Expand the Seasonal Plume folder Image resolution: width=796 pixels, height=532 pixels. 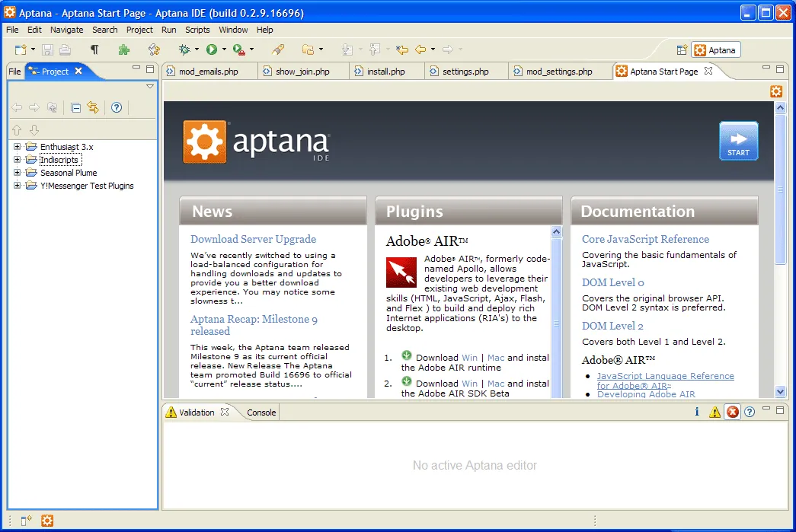(17, 172)
